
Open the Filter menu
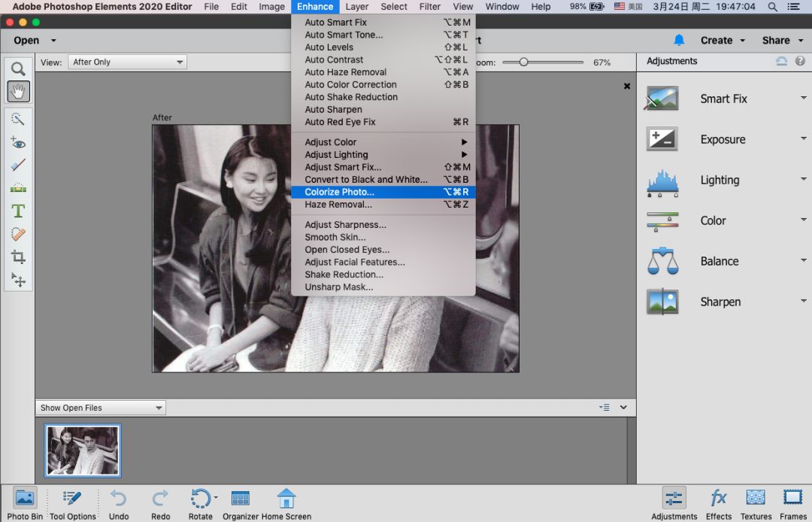tap(430, 7)
